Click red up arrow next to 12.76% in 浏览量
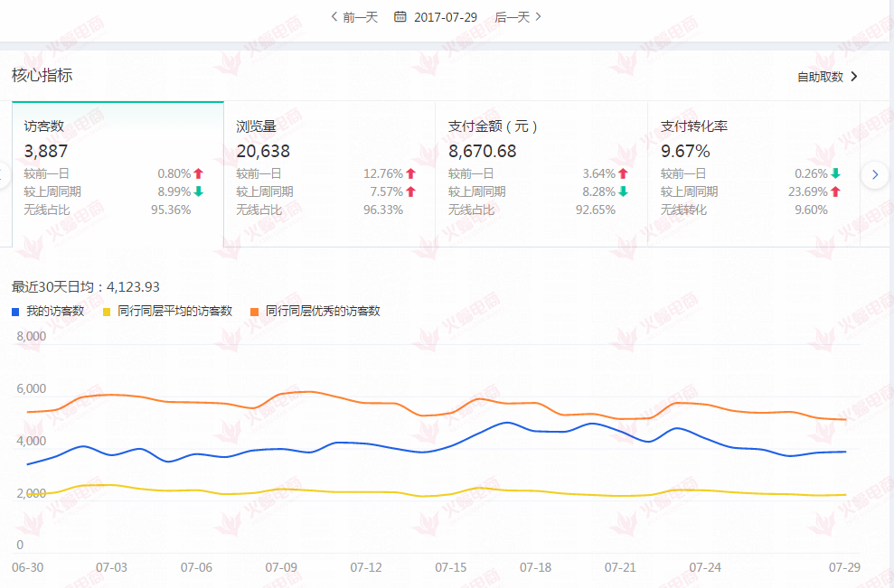Image resolution: width=894 pixels, height=588 pixels. (410, 173)
